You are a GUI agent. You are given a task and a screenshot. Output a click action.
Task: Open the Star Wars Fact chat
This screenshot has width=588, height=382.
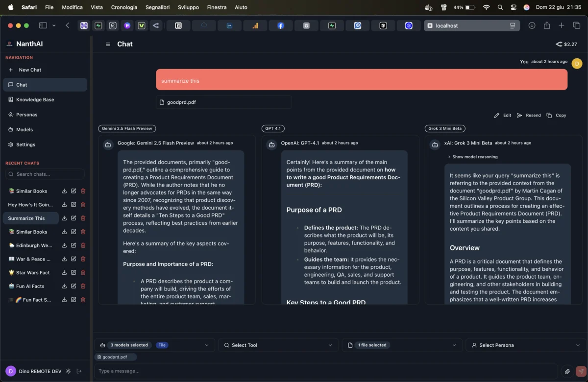30,273
